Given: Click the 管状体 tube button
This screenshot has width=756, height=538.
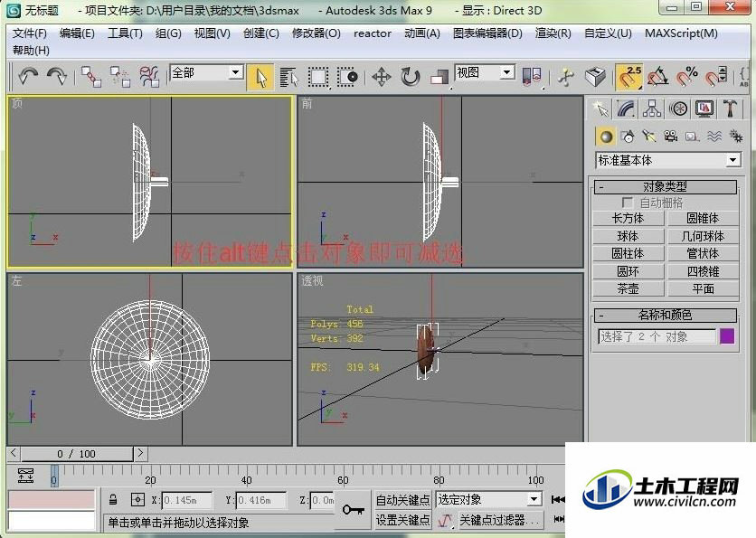Looking at the screenshot, I should tap(703, 253).
